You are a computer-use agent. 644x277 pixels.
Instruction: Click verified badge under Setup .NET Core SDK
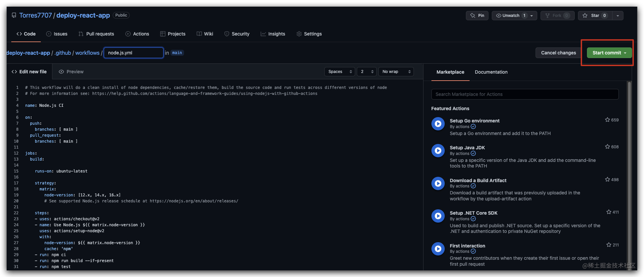click(473, 219)
